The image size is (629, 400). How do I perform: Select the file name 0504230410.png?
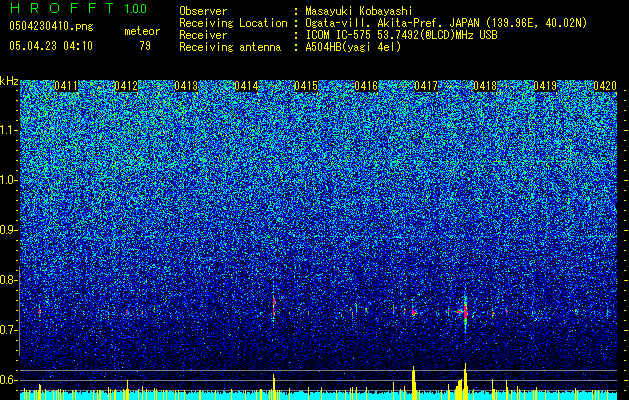[51, 26]
